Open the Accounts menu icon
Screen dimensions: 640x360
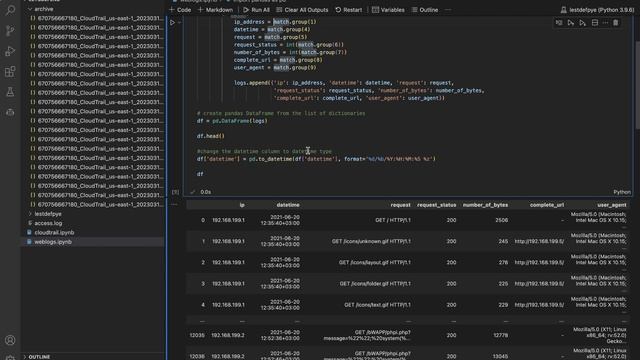pyautogui.click(x=10, y=340)
